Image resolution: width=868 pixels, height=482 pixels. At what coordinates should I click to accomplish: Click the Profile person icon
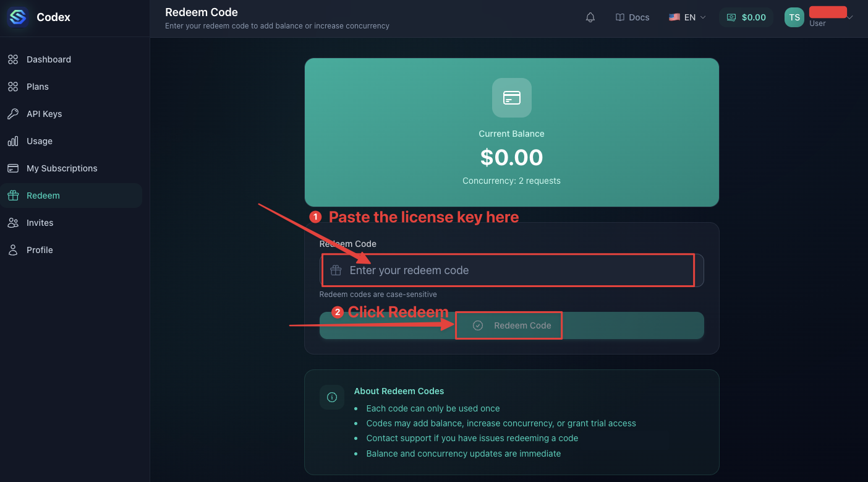coord(13,250)
